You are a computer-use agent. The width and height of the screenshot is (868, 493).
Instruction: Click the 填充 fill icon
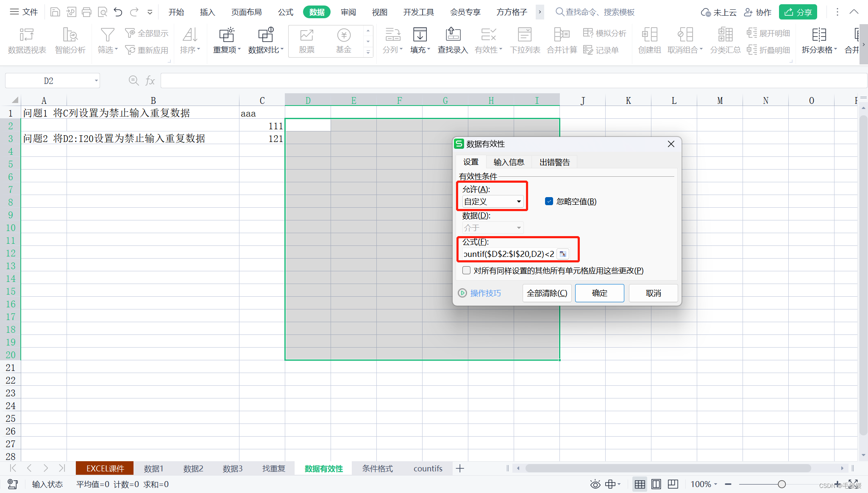[x=420, y=35]
